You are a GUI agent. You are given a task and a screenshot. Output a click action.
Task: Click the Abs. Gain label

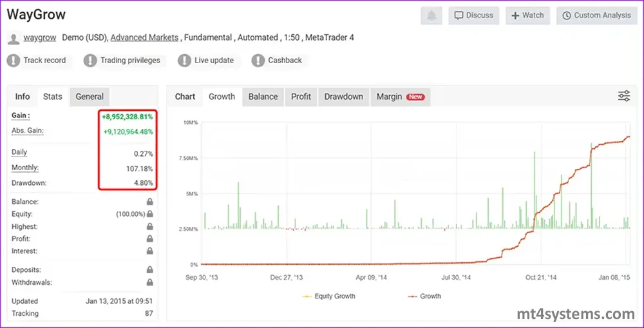28,131
